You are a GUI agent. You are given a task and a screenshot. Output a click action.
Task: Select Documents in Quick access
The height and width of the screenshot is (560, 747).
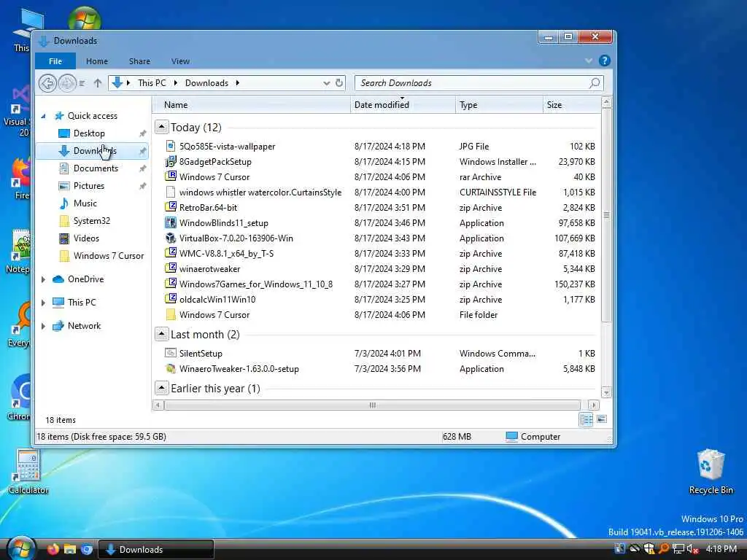point(96,168)
